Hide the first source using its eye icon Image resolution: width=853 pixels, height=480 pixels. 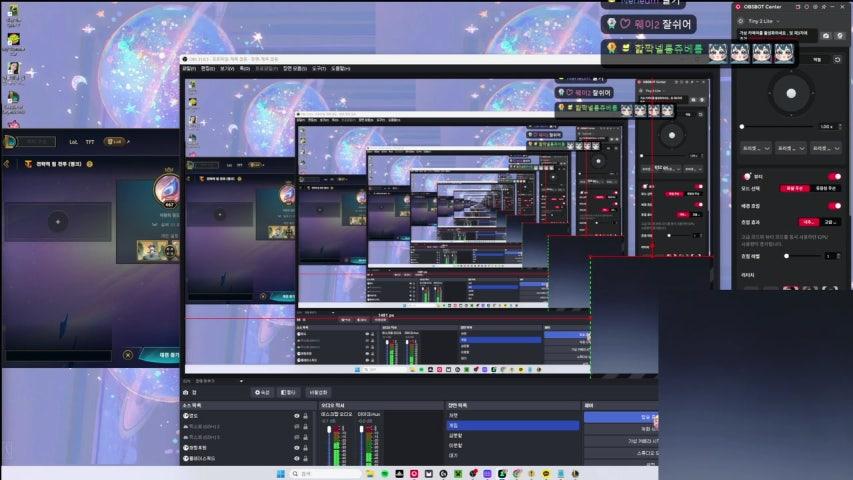[296, 416]
